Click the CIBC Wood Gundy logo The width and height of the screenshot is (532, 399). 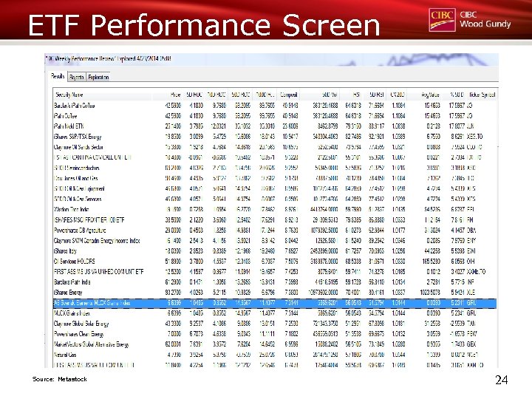[x=470, y=20]
